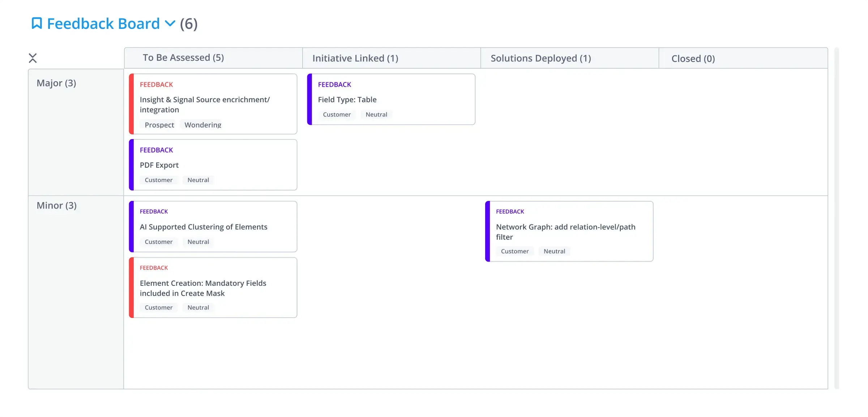This screenshot has height=417, width=868.
Task: Click the Closed (0) column header
Action: tap(693, 59)
